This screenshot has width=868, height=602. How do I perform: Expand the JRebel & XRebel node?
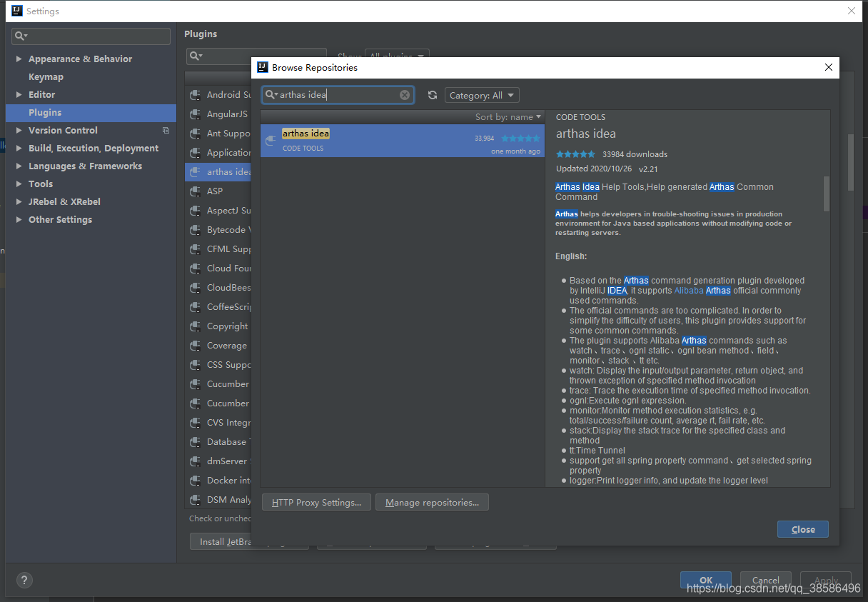(x=19, y=202)
